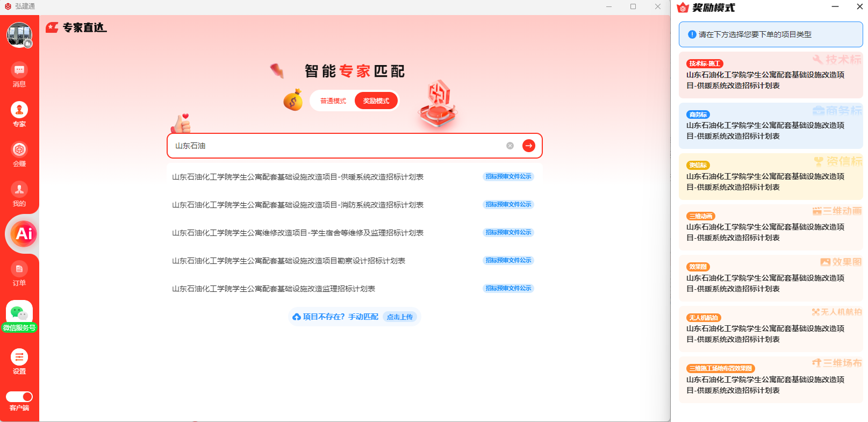
Task: Click 招标预审文件公示 tag on 供暖系统 row
Action: [508, 176]
